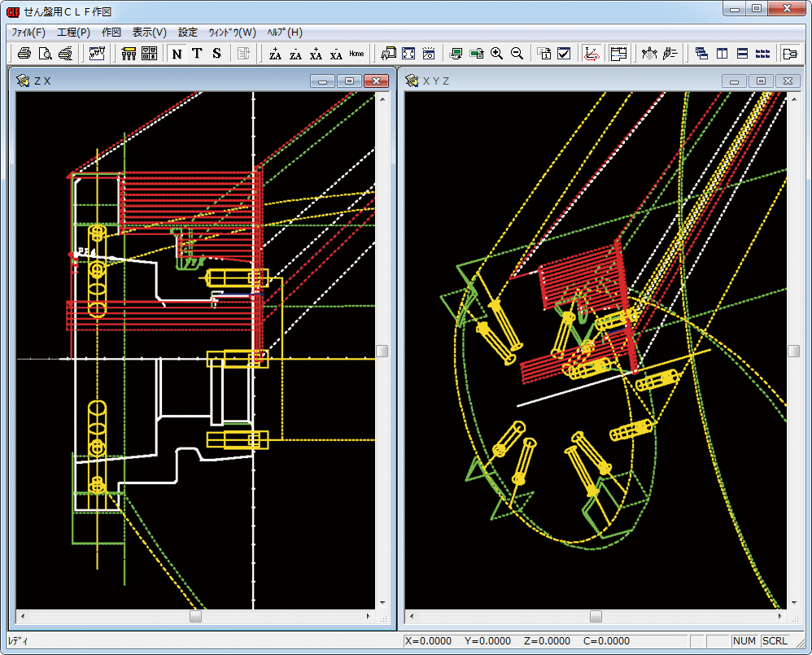Click the checkmark box toolbar icon
Viewport: 812px width, 655px height.
click(565, 54)
